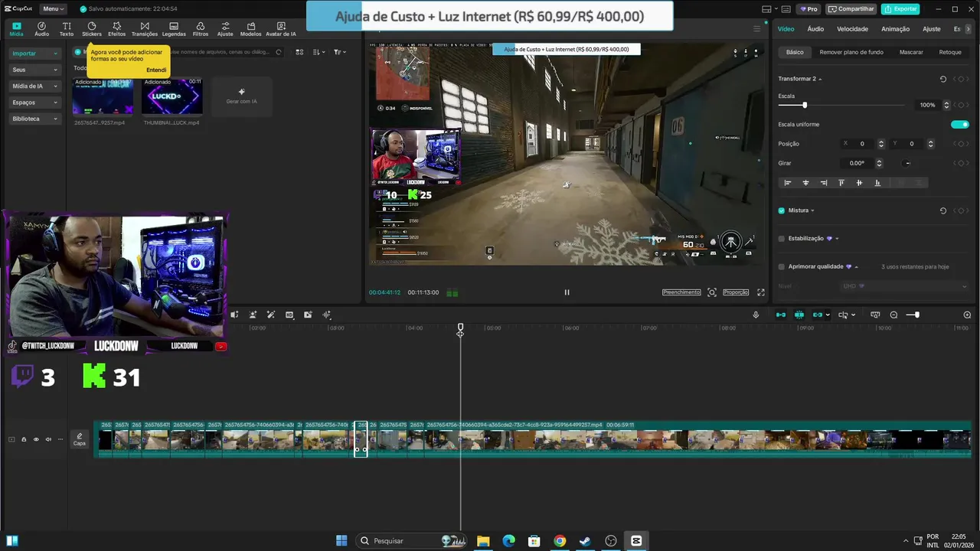Open the Ajuste panel in top toolbar

click(225, 29)
